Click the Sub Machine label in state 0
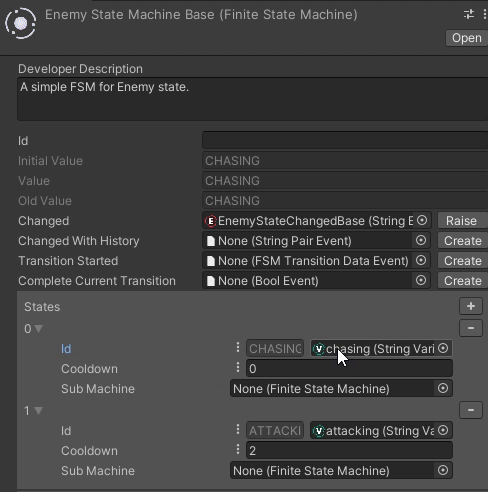 (98, 389)
